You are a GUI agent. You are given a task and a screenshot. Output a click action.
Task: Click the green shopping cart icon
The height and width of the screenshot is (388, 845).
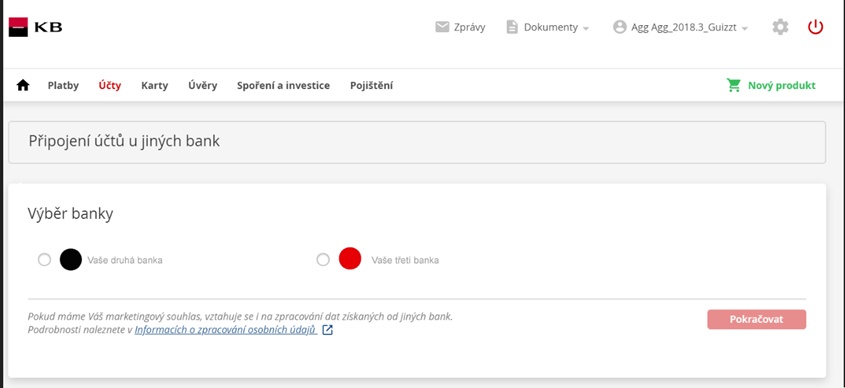(733, 85)
